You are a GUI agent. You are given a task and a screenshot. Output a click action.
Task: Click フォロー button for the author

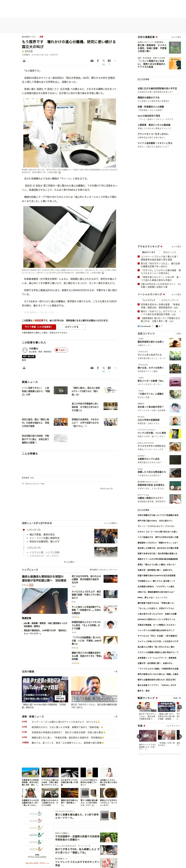pyautogui.click(x=61, y=350)
